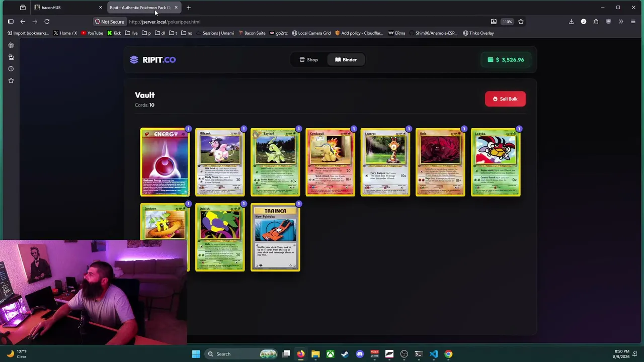Image resolution: width=644 pixels, height=362 pixels.
Task: Click the RIPIT.CO logo
Action: pos(152,60)
